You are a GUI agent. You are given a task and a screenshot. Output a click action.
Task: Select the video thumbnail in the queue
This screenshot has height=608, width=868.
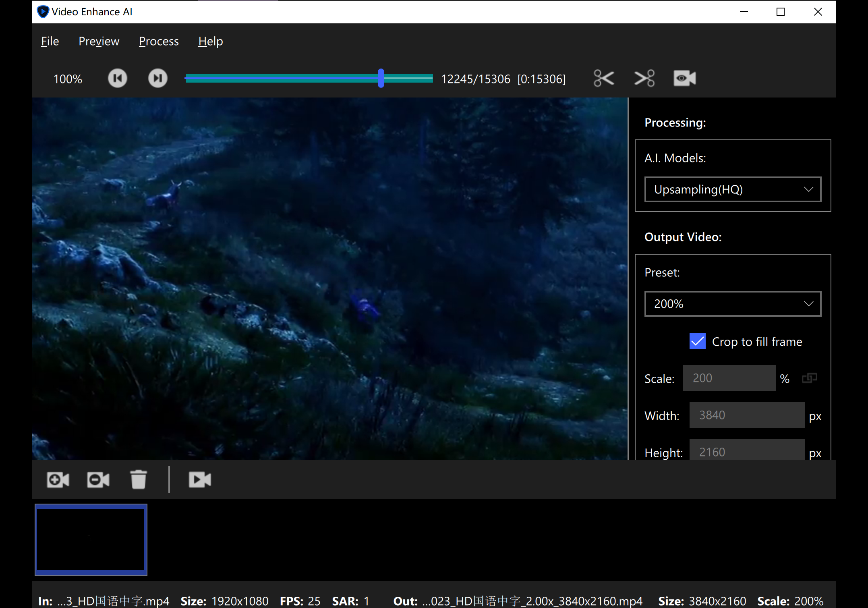tap(91, 540)
